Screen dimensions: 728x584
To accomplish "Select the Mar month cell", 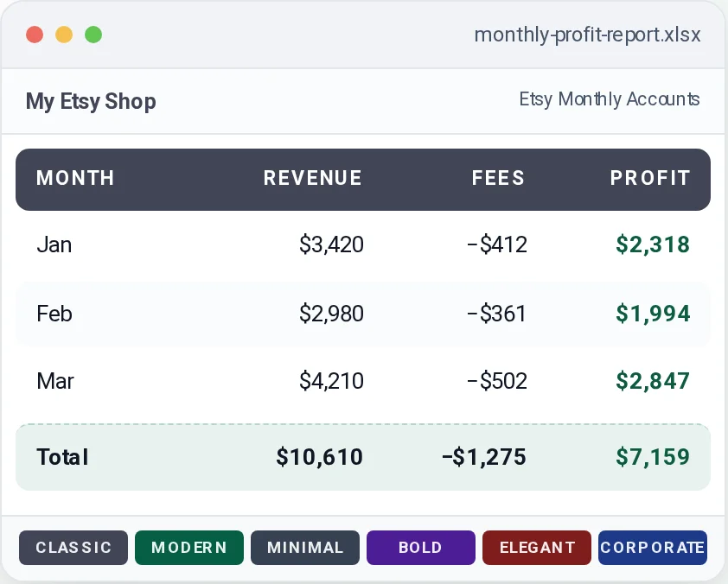I will point(55,381).
